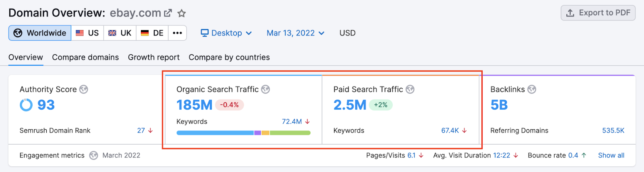Click the German flag icon
The width and height of the screenshot is (644, 172).
coord(145,33)
